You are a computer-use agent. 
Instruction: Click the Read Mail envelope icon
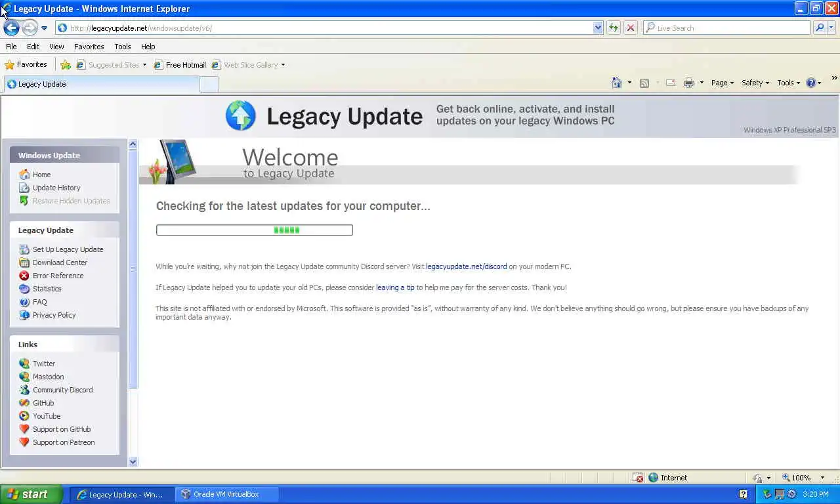pos(671,83)
